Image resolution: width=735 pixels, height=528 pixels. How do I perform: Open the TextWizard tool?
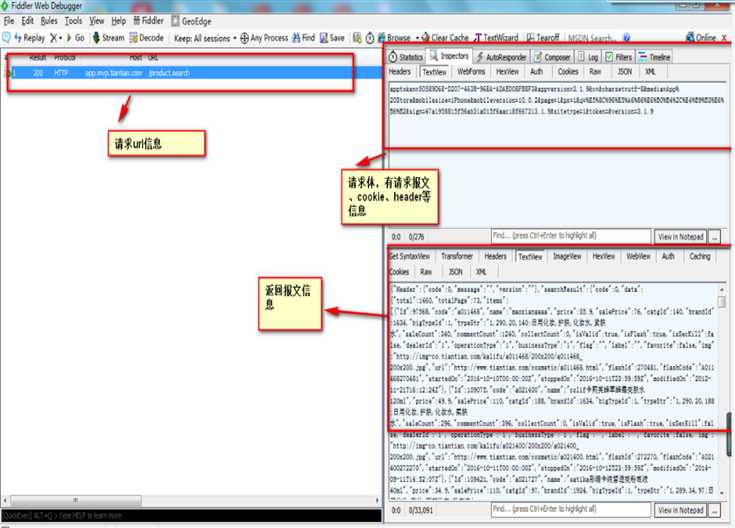(496, 38)
